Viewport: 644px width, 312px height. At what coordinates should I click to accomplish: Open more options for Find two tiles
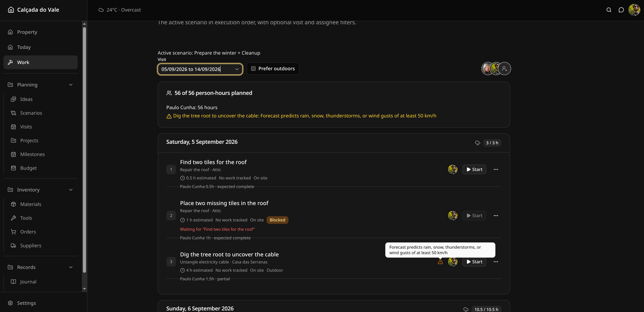[496, 170]
